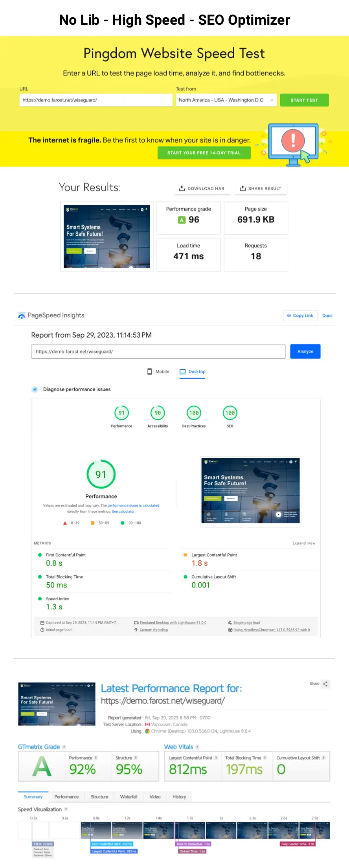
Task: Click the Speed Index value 1.3 s
Action: pos(54,607)
